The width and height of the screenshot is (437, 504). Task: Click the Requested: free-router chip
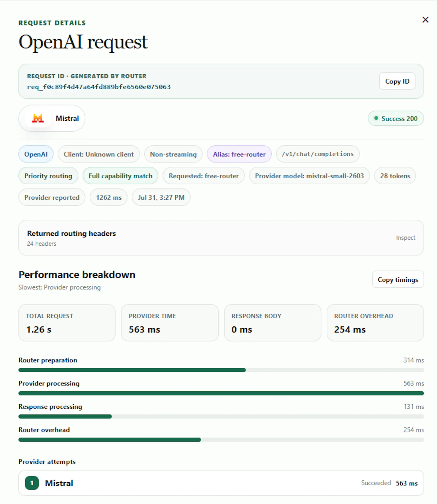[x=203, y=176]
